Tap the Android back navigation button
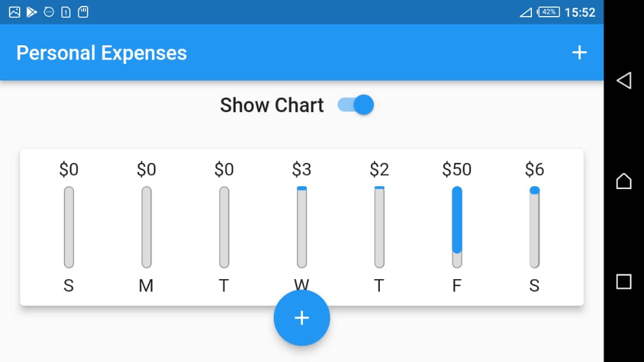Image resolution: width=644 pixels, height=362 pixels. (623, 81)
